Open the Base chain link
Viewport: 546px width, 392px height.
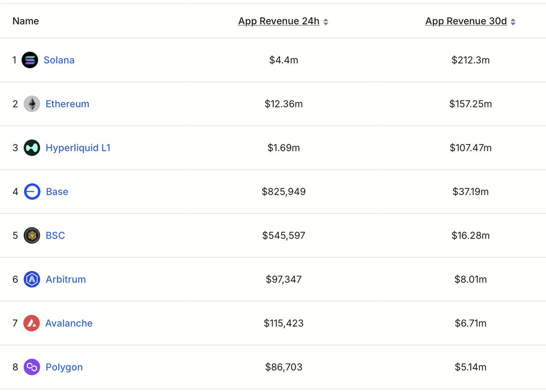57,192
